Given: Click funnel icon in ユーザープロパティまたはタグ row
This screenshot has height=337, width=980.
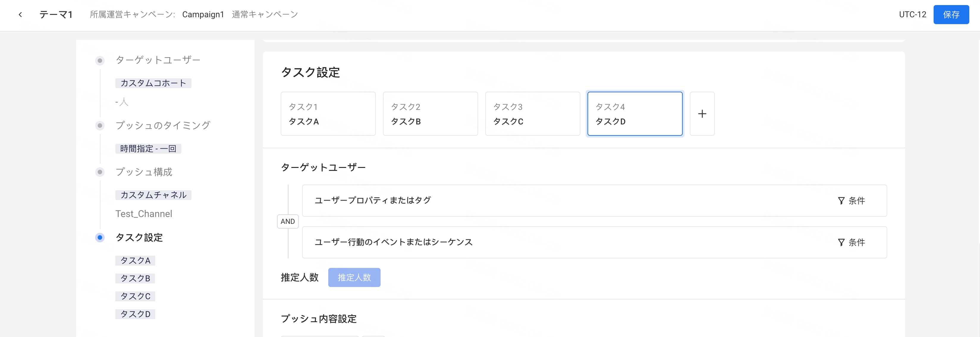Looking at the screenshot, I should 841,201.
